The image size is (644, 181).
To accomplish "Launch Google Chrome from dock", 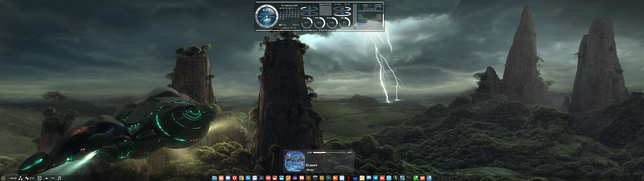I will (241, 178).
